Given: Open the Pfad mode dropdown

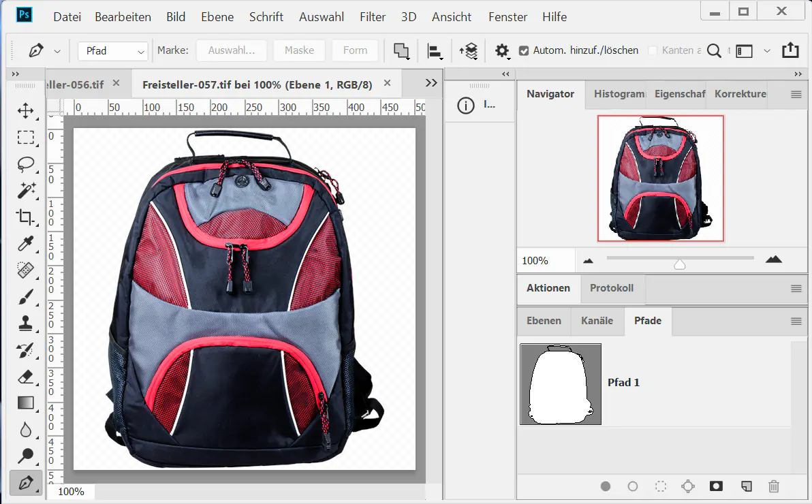Looking at the screenshot, I should tap(113, 51).
